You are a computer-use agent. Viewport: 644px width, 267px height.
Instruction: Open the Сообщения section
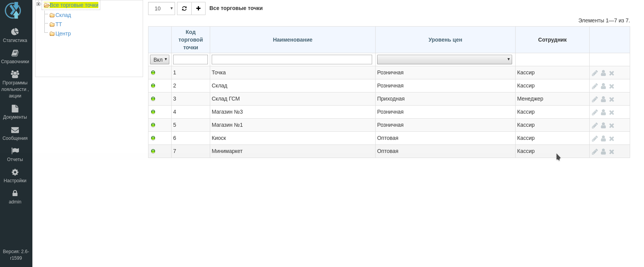[x=15, y=133]
